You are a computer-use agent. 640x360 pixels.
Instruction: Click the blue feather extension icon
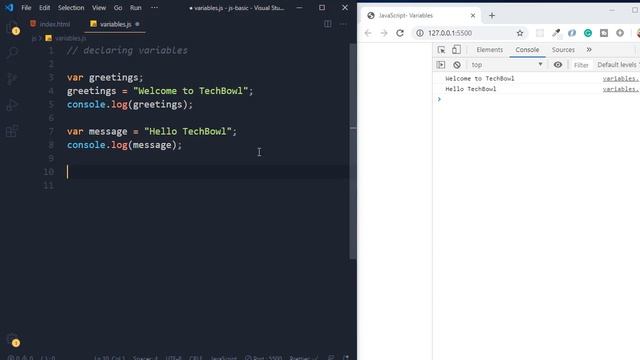point(572,33)
